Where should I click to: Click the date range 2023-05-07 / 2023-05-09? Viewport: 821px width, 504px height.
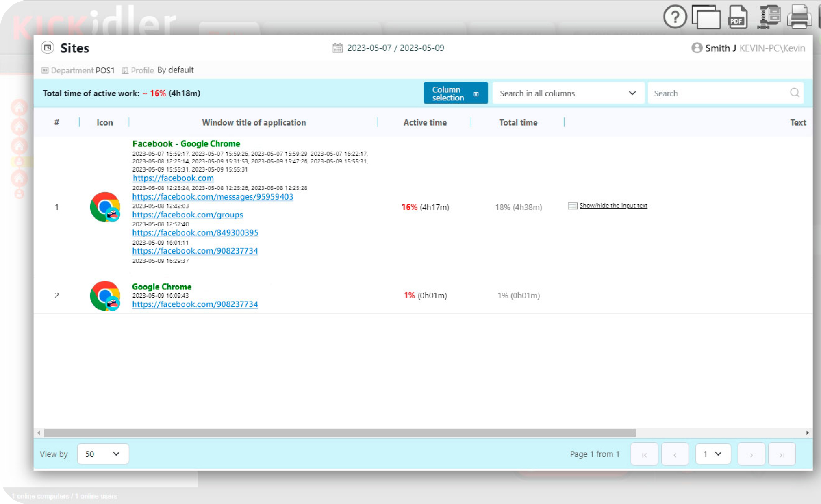pyautogui.click(x=395, y=48)
